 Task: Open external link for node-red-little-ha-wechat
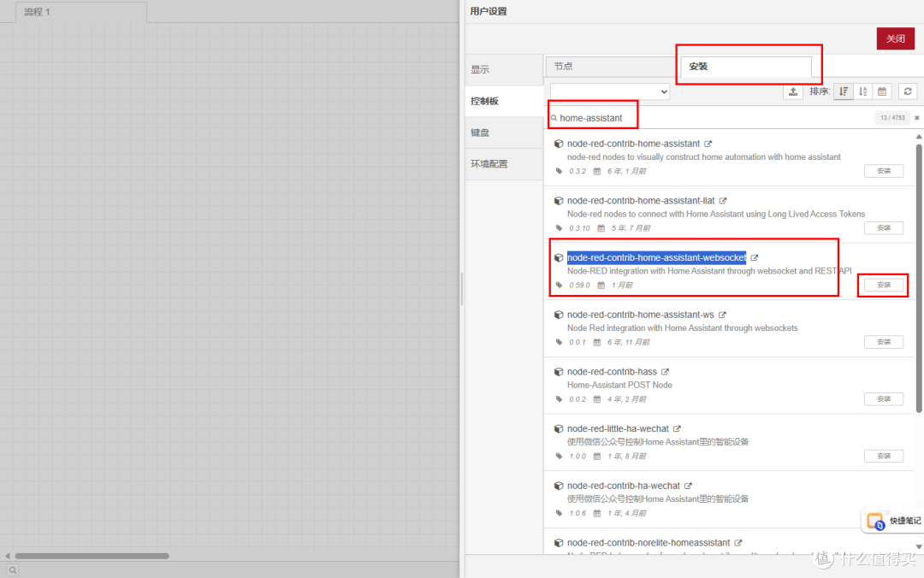point(677,429)
